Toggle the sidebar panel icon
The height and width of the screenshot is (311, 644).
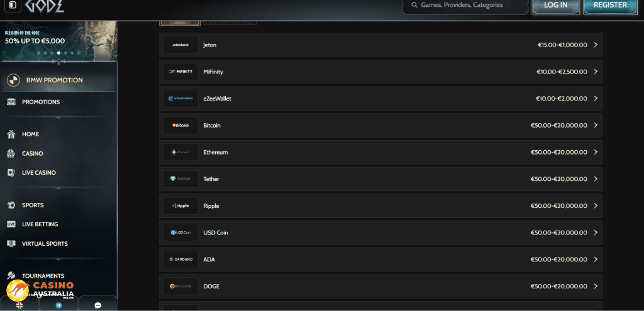(13, 5)
